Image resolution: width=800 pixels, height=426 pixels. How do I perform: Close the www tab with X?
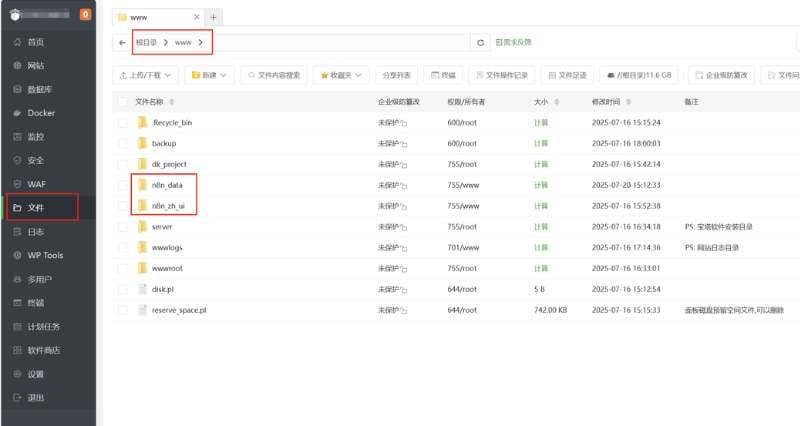point(196,17)
